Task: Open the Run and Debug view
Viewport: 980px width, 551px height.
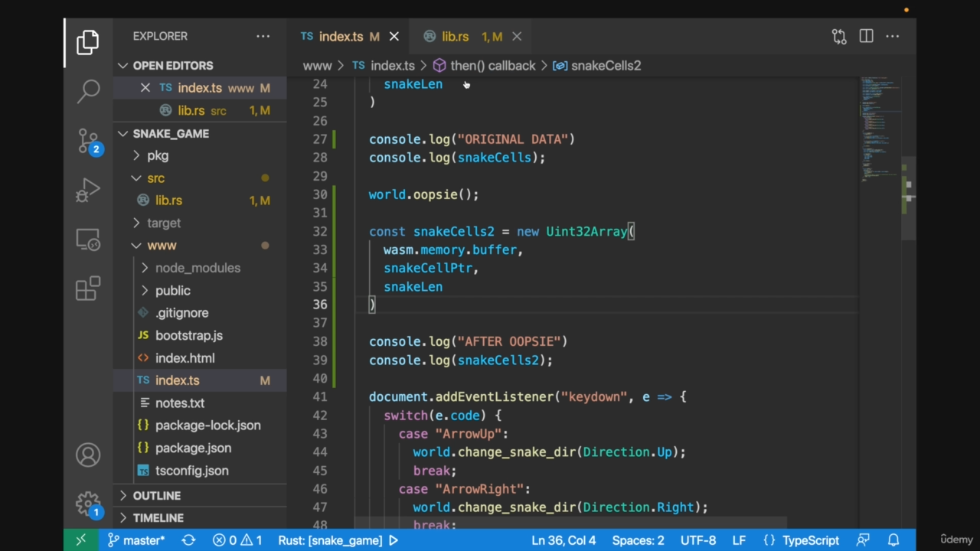Action: pos(88,191)
